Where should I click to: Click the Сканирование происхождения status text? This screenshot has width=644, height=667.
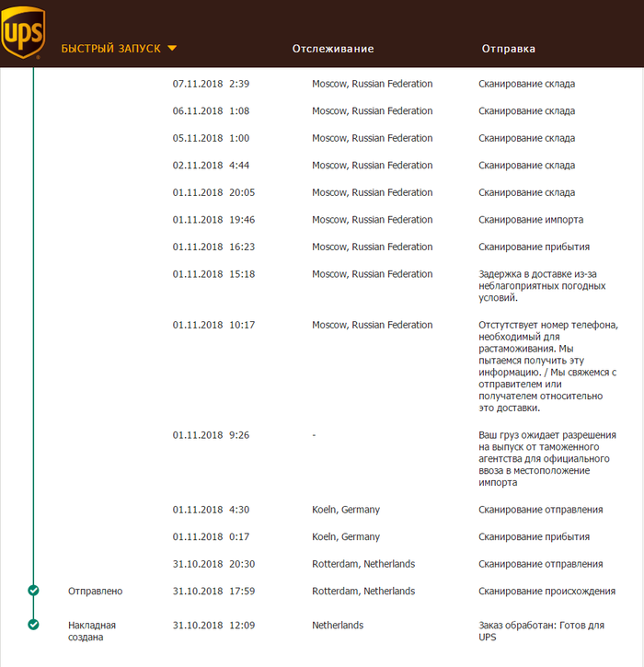(x=546, y=591)
